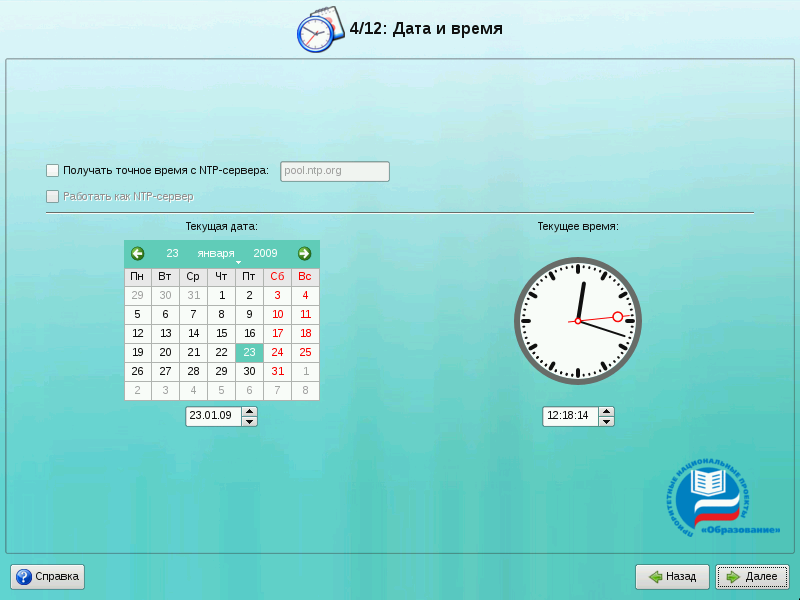Click the pool.ntp.org server field
800x600 pixels.
[x=334, y=171]
